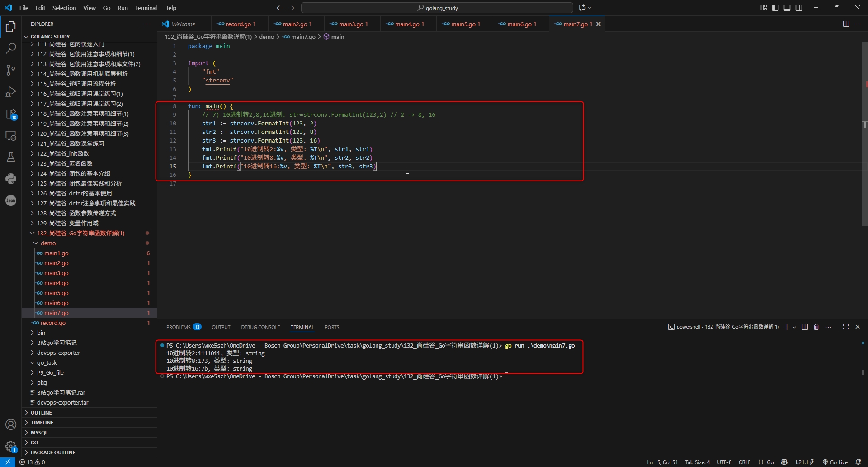Change the UTF-8 encoding
The width and height of the screenshot is (868, 467).
coord(724,462)
